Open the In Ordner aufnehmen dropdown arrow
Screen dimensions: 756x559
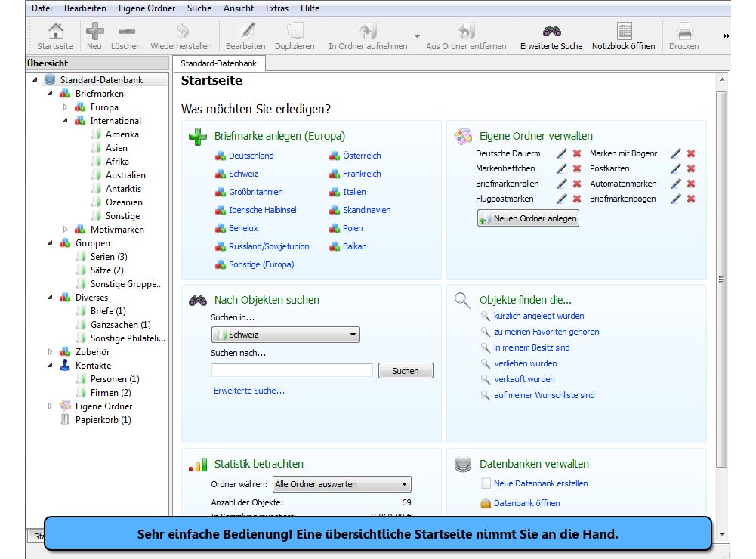click(417, 36)
